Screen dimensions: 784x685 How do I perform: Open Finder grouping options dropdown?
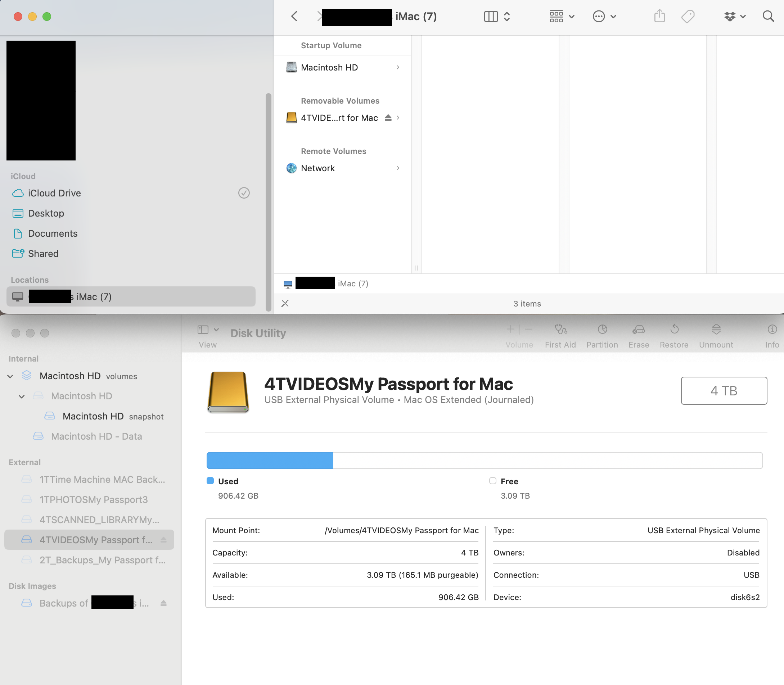click(562, 17)
